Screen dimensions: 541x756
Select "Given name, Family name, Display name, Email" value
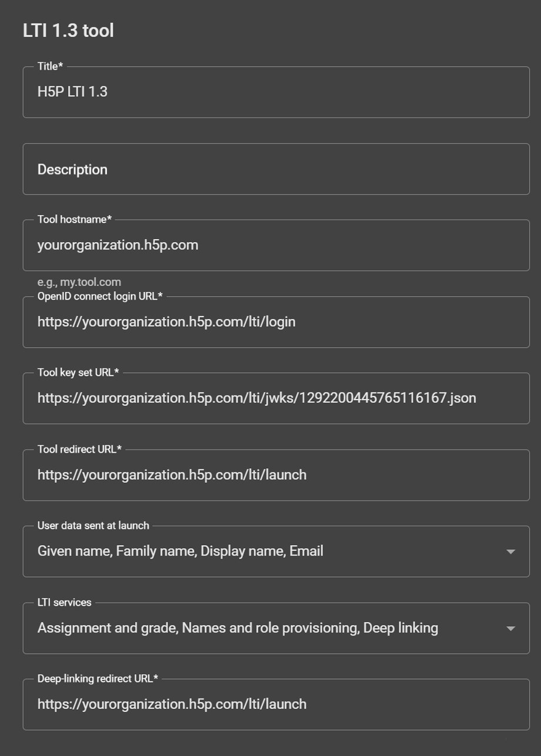pos(180,551)
